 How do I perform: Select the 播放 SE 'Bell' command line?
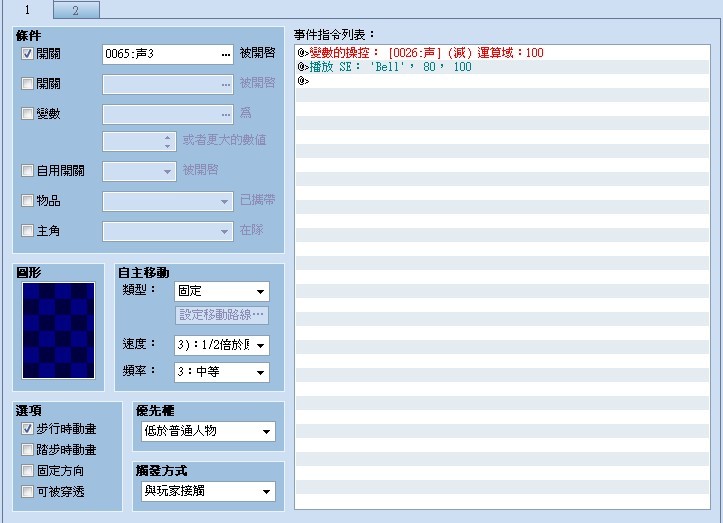(502, 67)
